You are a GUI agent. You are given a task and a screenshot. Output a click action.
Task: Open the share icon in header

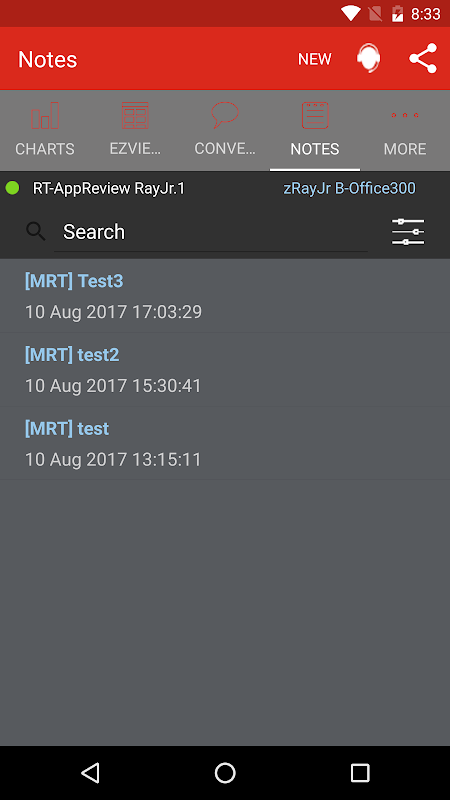423,59
